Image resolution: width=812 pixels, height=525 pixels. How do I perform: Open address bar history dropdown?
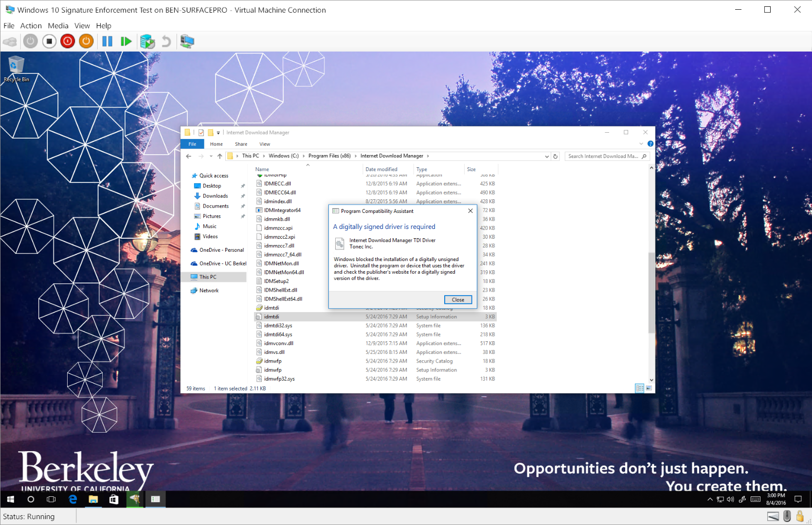[x=547, y=157]
